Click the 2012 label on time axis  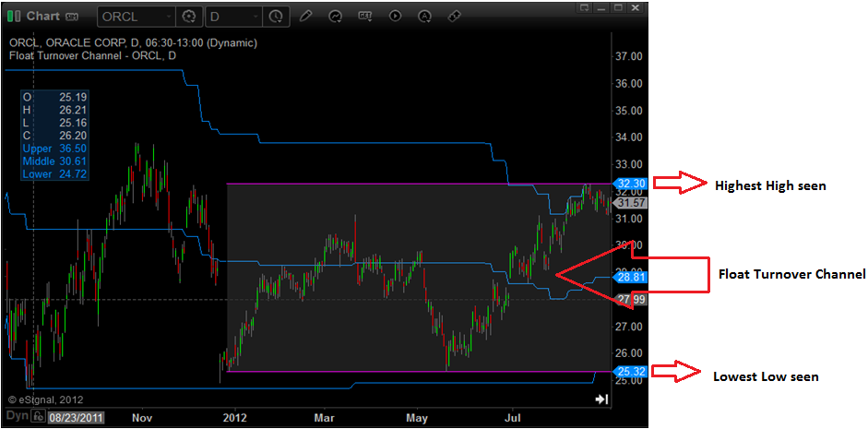(x=237, y=416)
